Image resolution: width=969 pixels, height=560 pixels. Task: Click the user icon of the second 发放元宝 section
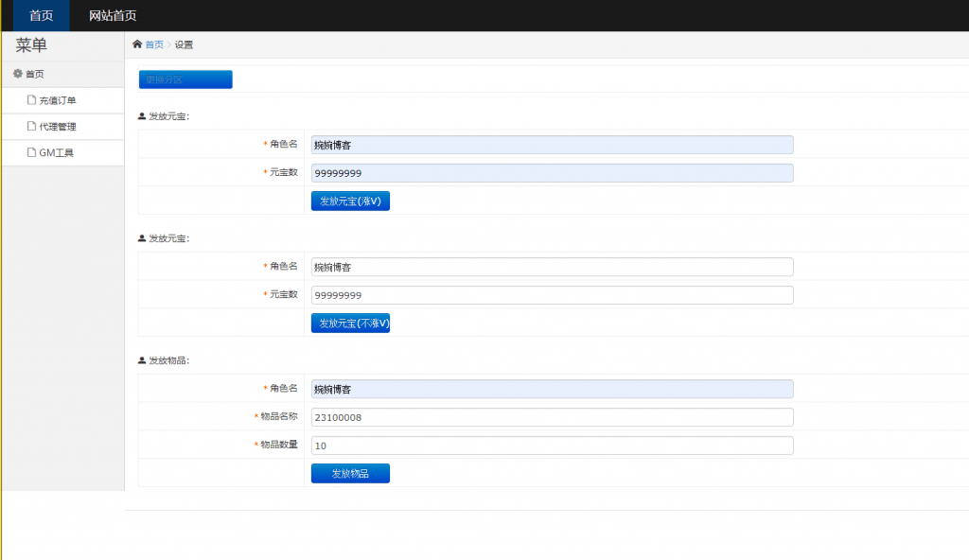point(142,238)
